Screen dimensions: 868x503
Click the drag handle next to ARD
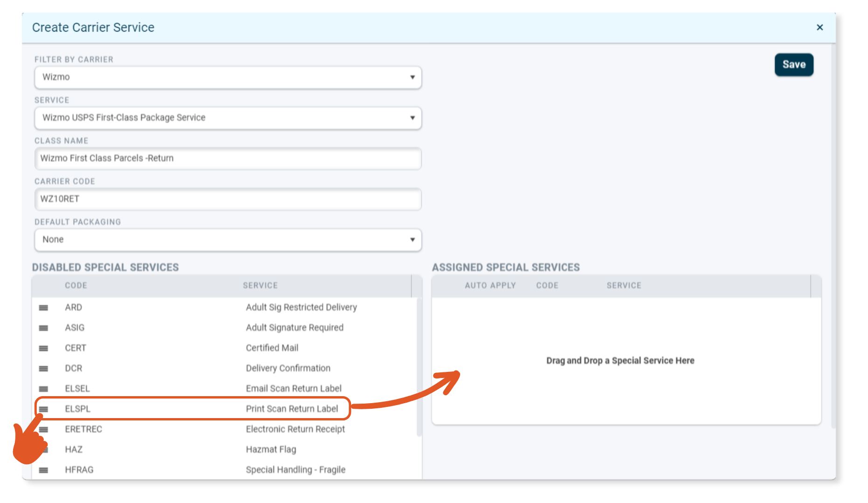coord(43,307)
